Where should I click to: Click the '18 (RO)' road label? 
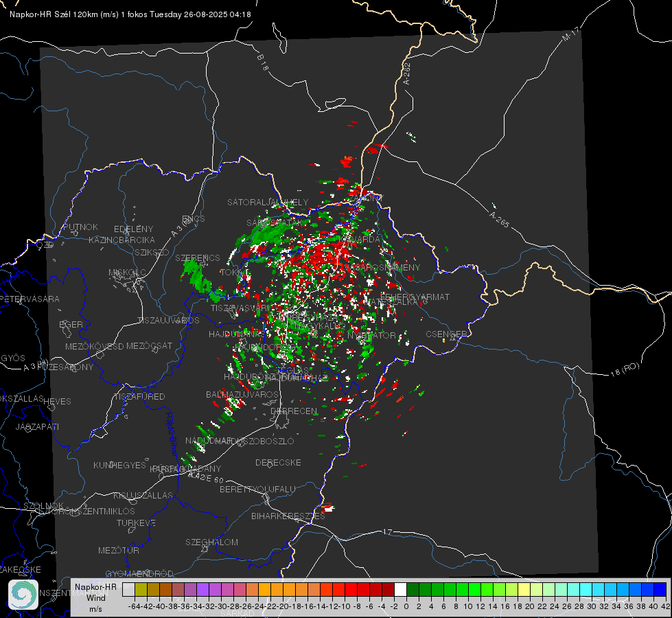click(625, 369)
